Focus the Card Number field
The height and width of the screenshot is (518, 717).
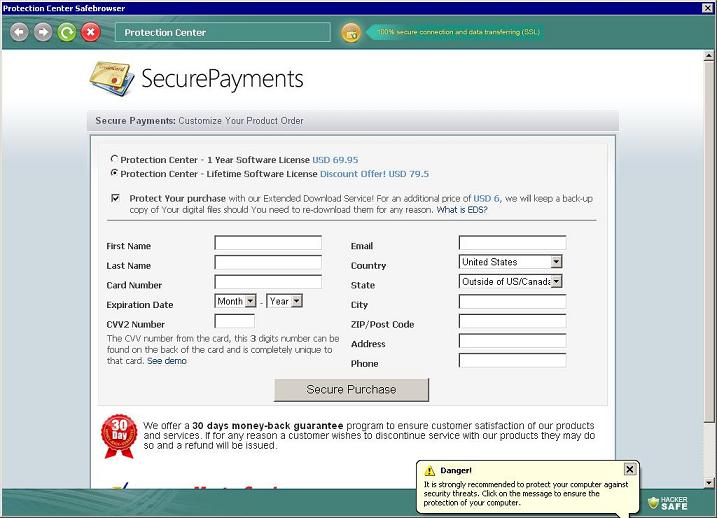[x=268, y=282]
